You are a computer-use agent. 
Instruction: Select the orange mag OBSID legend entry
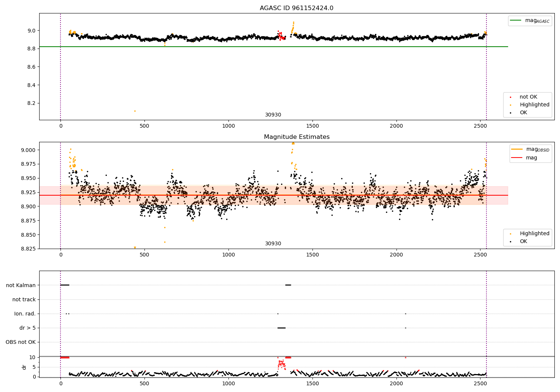(530, 149)
